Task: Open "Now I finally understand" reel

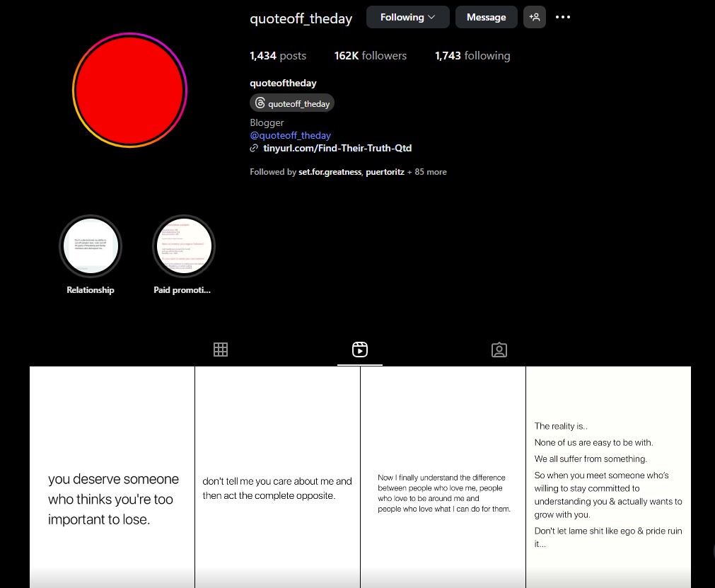Action: [443, 477]
